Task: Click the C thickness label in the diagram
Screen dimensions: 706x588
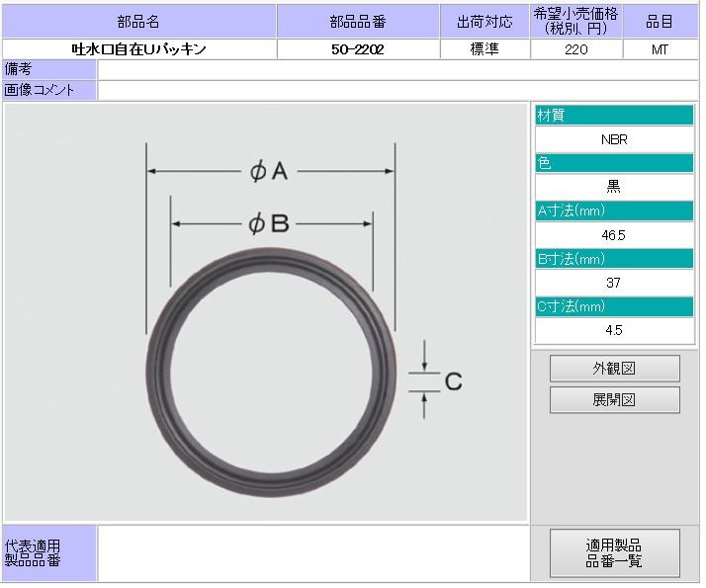Action: click(453, 381)
